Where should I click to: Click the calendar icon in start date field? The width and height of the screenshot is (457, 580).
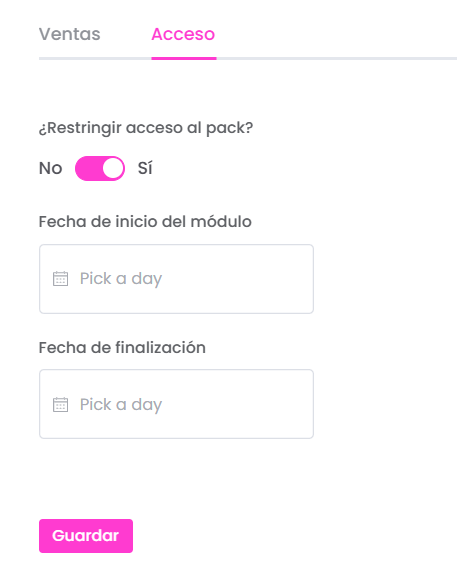click(60, 279)
